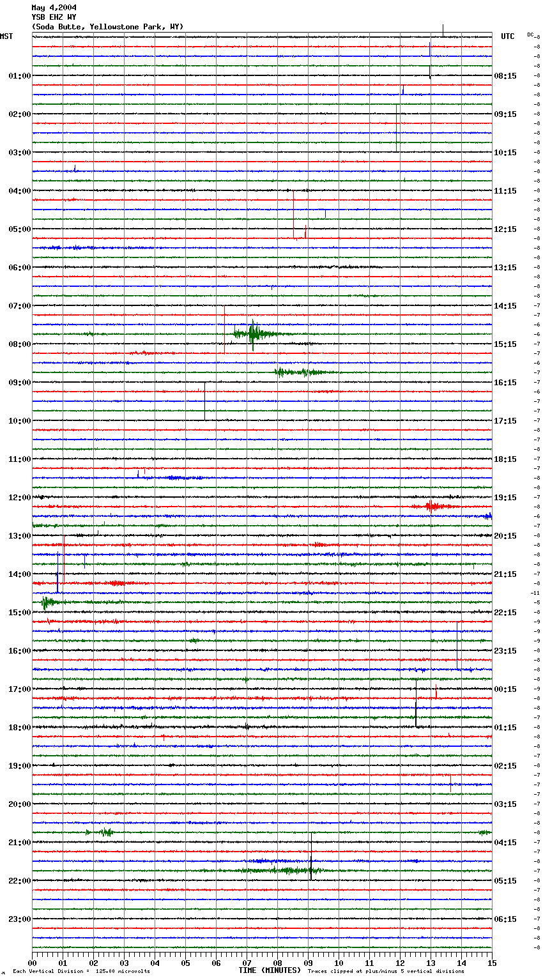Select the 07:00 MST row label
The height and width of the screenshot is (980, 543).
tap(20, 306)
